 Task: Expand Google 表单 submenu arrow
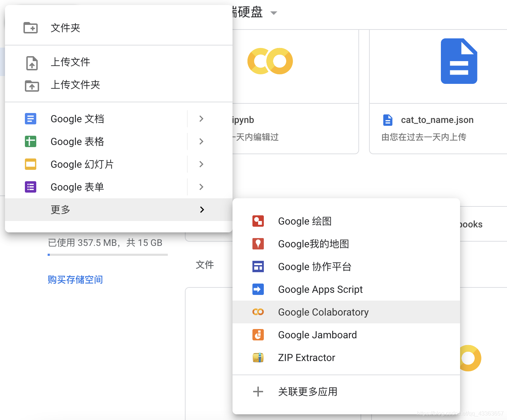[201, 187]
